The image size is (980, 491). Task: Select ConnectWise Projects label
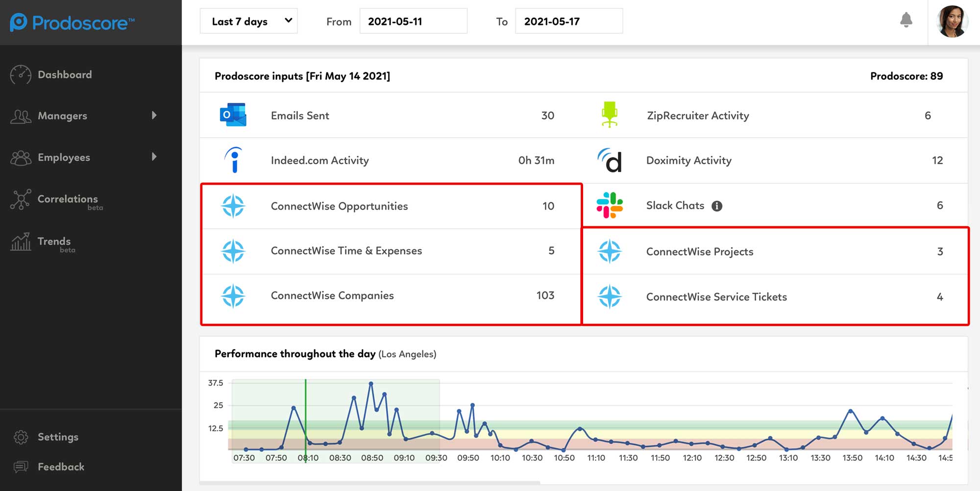[700, 252]
